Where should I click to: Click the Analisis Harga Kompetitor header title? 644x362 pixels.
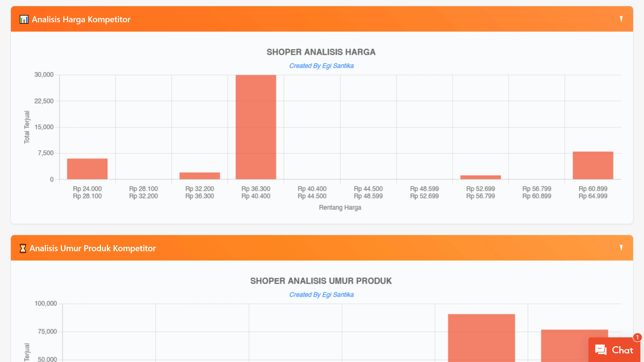tap(81, 19)
